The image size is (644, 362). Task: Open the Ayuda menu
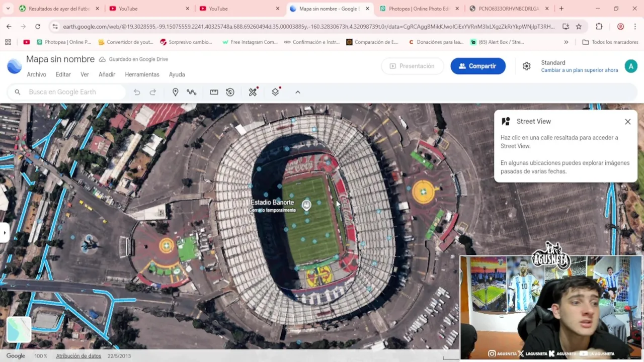coord(177,74)
